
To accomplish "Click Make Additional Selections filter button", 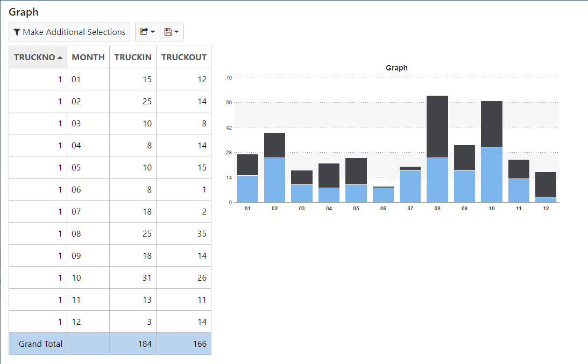I will coord(69,32).
